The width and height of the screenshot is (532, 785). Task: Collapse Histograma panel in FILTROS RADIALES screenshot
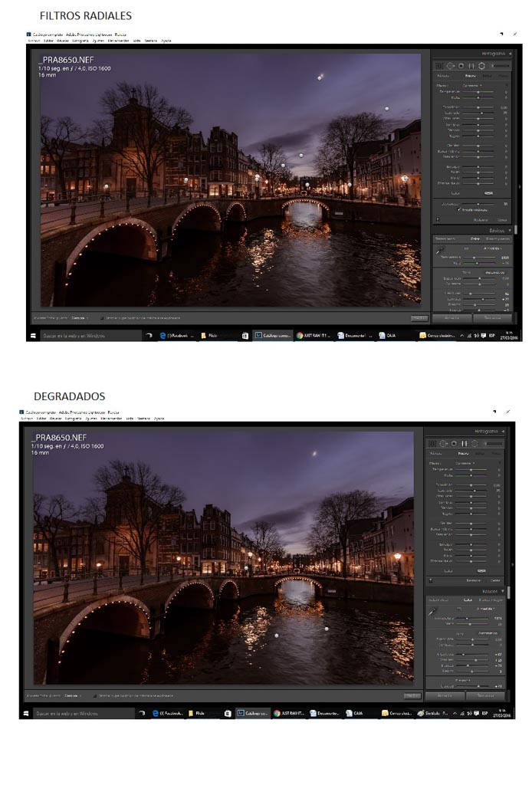tap(508, 54)
